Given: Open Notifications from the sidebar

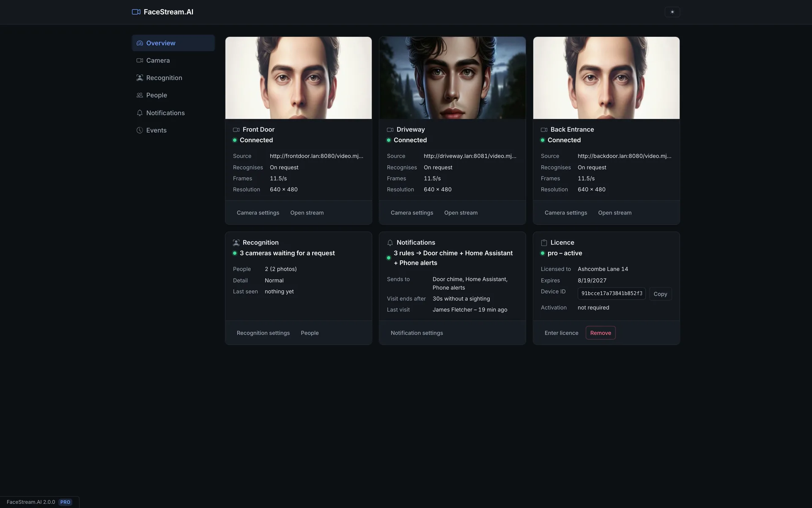Looking at the screenshot, I should (x=173, y=113).
